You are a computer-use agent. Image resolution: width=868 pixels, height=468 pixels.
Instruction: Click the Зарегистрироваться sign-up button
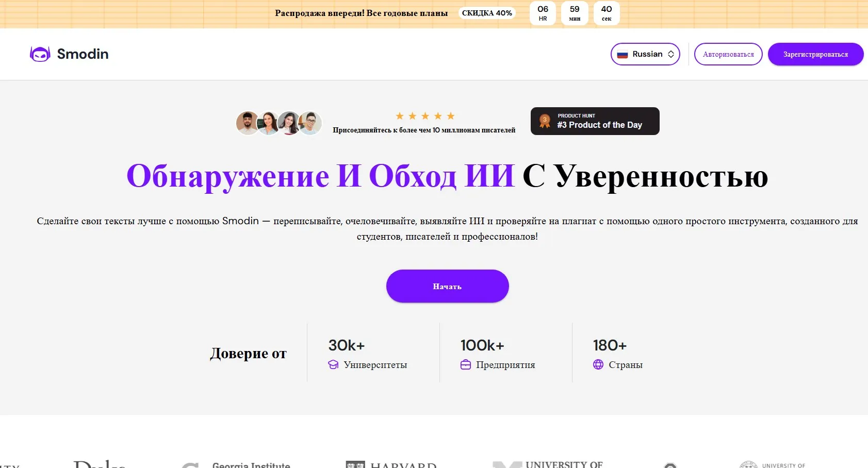815,54
